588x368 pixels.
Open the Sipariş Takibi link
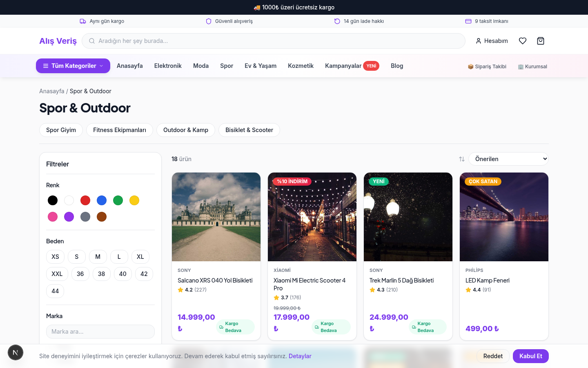[487, 67]
